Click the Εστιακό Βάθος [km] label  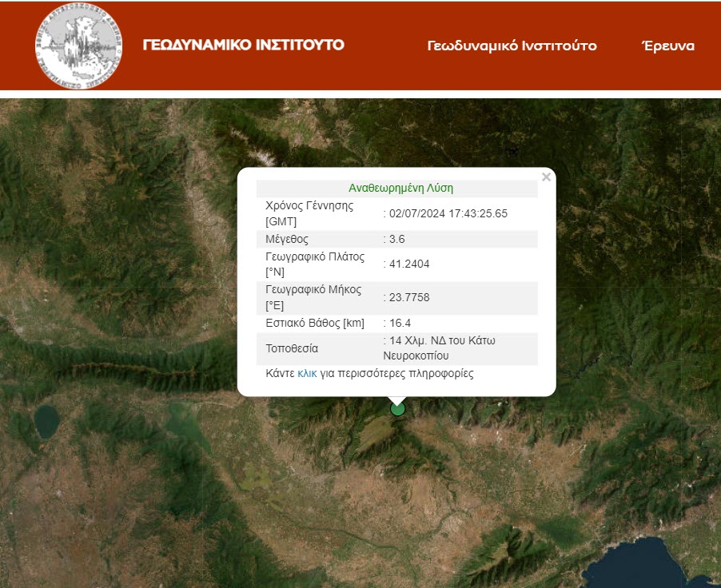pyautogui.click(x=315, y=324)
